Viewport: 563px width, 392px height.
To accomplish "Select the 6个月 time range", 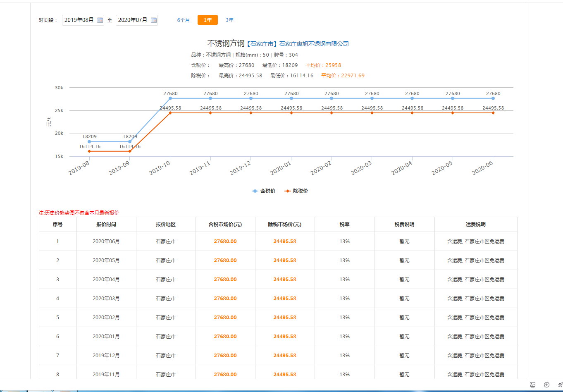I will pyautogui.click(x=184, y=20).
